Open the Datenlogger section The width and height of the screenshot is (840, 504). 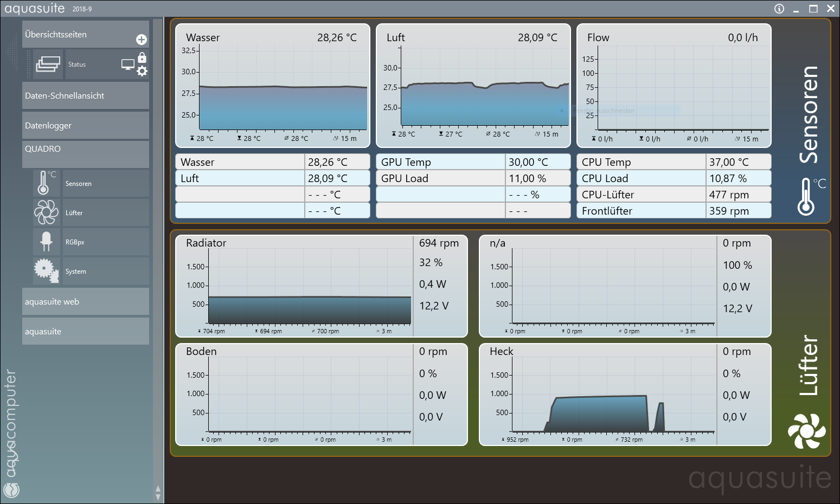point(86,125)
